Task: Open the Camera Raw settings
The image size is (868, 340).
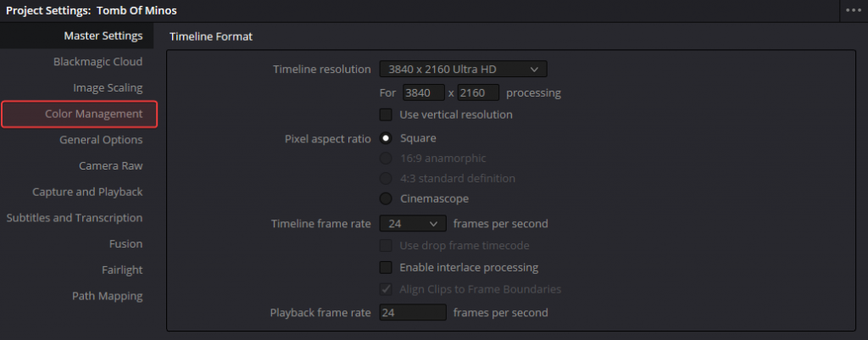Action: coord(110,166)
